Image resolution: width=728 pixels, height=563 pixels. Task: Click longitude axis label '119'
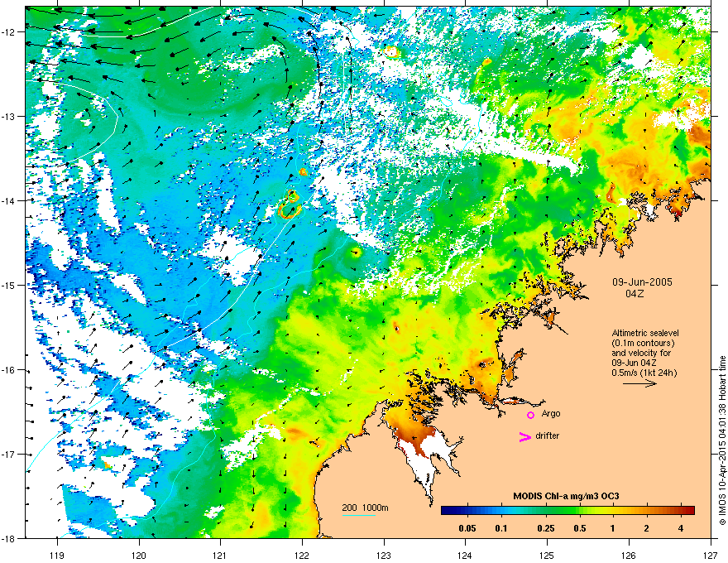(57, 555)
